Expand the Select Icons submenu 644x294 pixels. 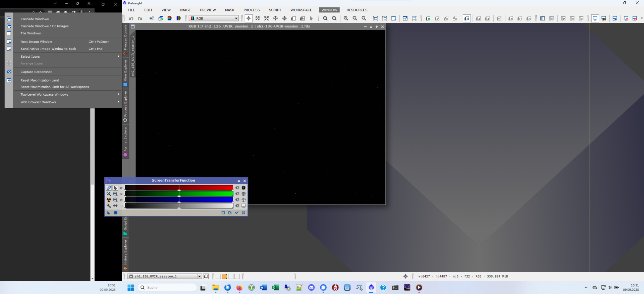tap(67, 57)
